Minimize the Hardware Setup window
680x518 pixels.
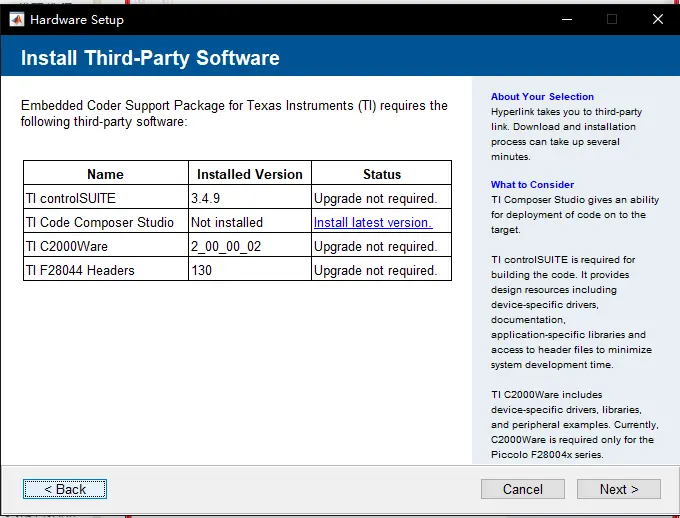[x=567, y=20]
